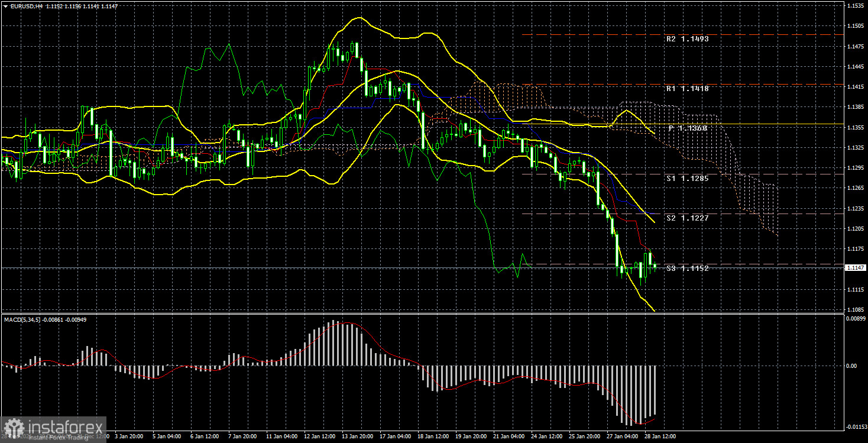Click price axis value 1.1385
The width and height of the screenshot is (868, 443).
(854, 107)
